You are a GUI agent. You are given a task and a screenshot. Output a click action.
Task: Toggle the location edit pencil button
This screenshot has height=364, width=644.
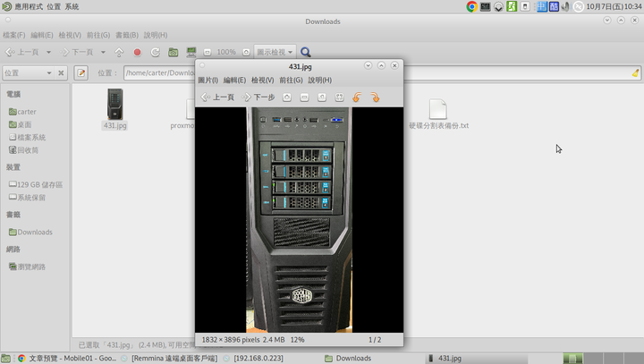tap(80, 73)
